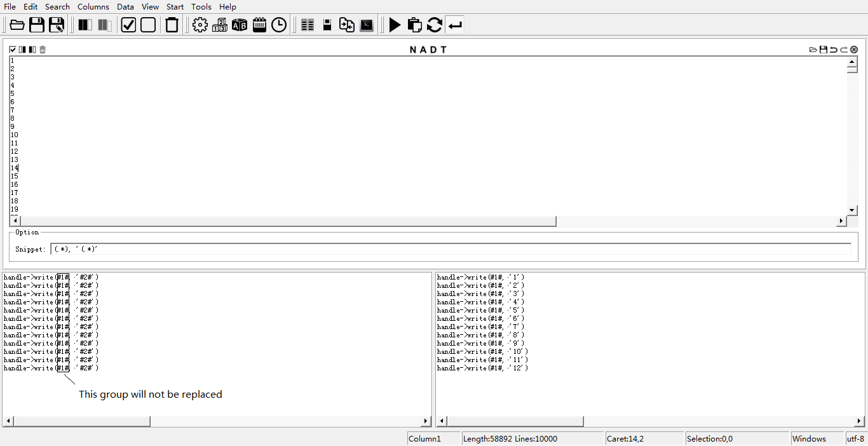Open the Edit menu

(x=31, y=6)
